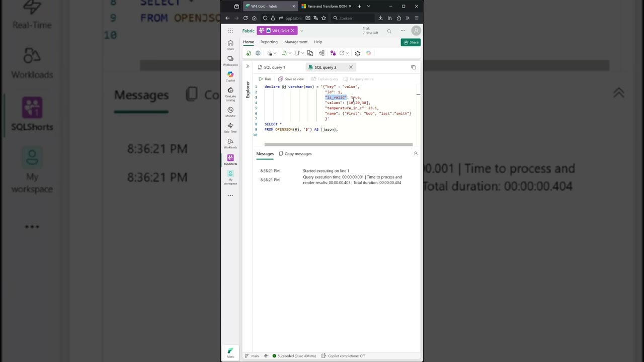Screen dimensions: 644x362
Task: Collapse the Messages panel with double chevron
Action: point(416,153)
